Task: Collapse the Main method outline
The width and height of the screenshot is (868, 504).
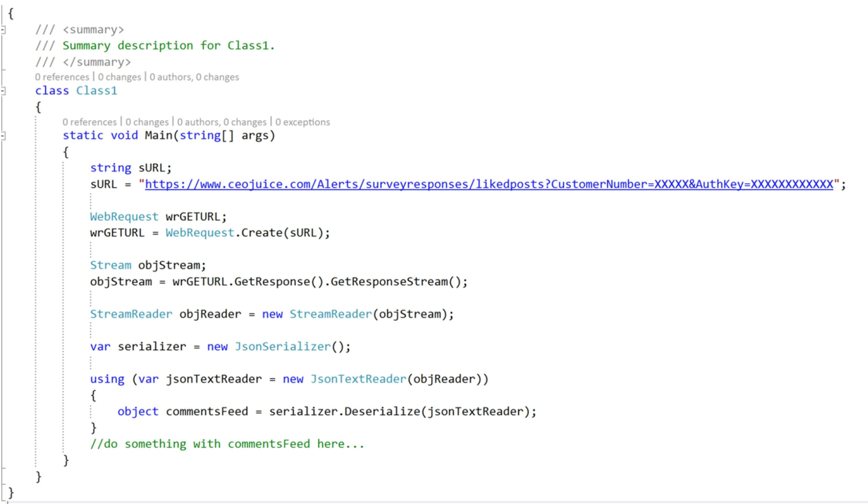Action: 3,135
